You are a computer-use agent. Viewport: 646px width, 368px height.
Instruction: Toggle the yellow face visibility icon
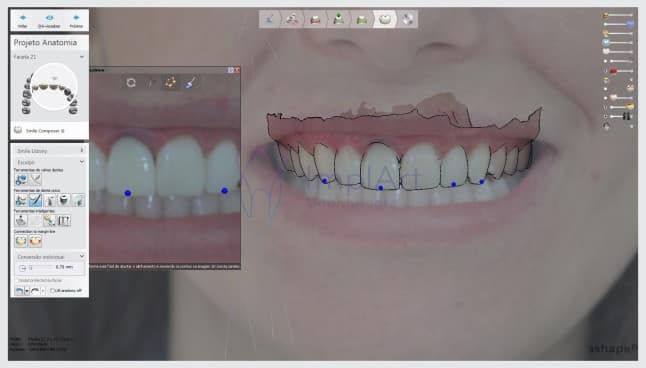[606, 80]
